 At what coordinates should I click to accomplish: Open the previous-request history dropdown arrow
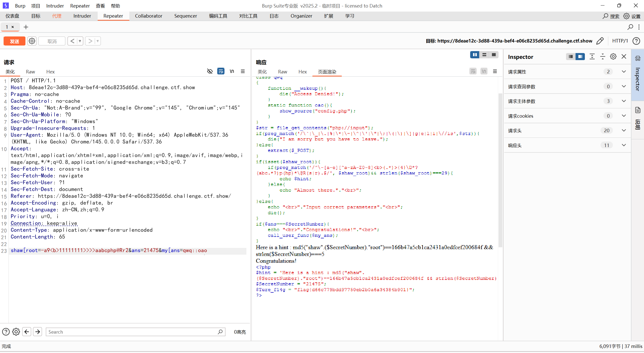click(80, 41)
